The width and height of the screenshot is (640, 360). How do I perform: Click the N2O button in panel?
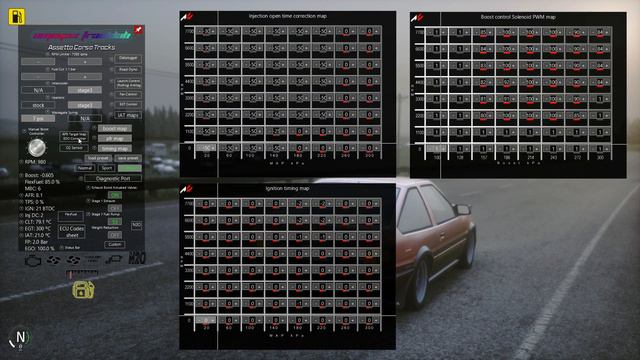click(x=137, y=225)
